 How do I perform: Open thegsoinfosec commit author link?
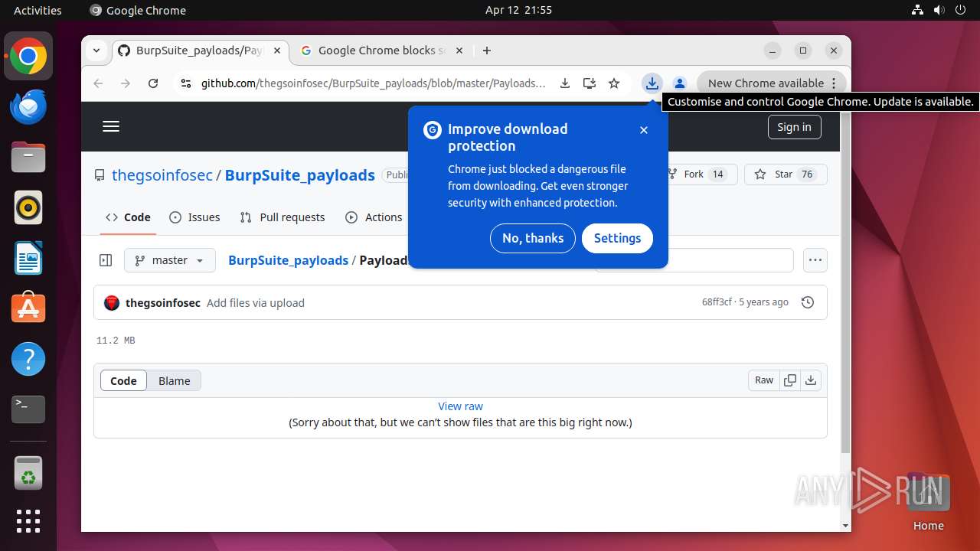tap(163, 303)
